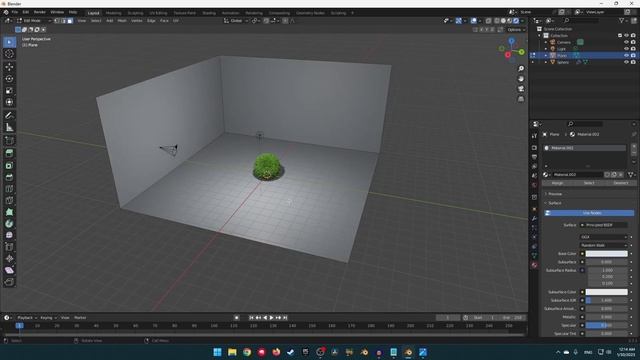Click the Blender logo menu icon

tap(6, 12)
